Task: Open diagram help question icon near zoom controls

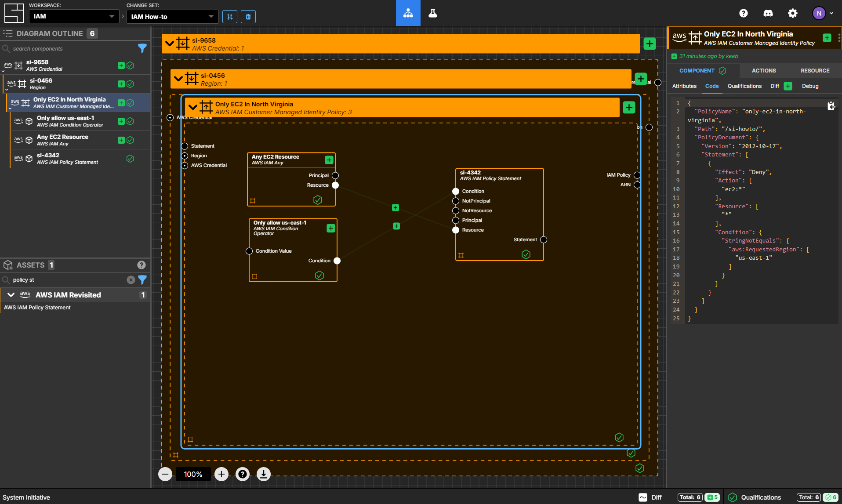Action: (x=243, y=474)
